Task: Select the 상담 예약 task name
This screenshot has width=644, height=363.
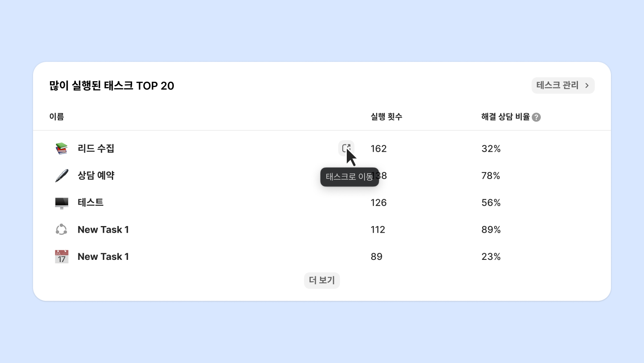Action: click(x=96, y=176)
